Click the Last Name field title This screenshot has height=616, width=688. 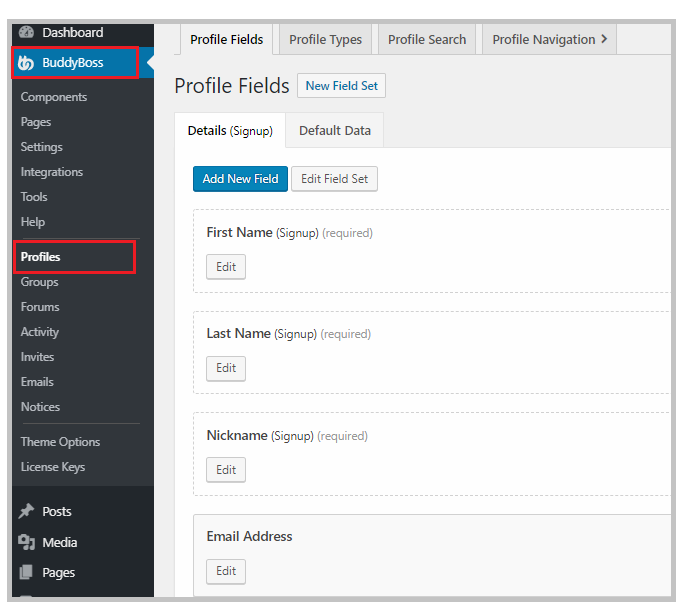pyautogui.click(x=238, y=333)
